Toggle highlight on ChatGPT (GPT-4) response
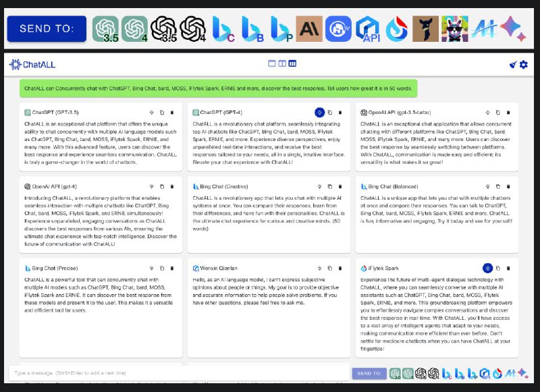 pos(319,113)
